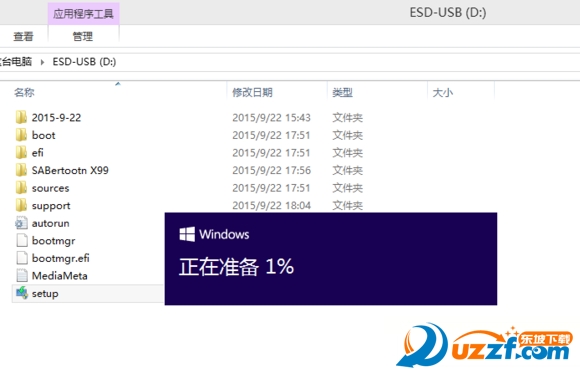Sort by 类型 column header
Image resolution: width=580 pixels, height=384 pixels.
click(x=342, y=92)
